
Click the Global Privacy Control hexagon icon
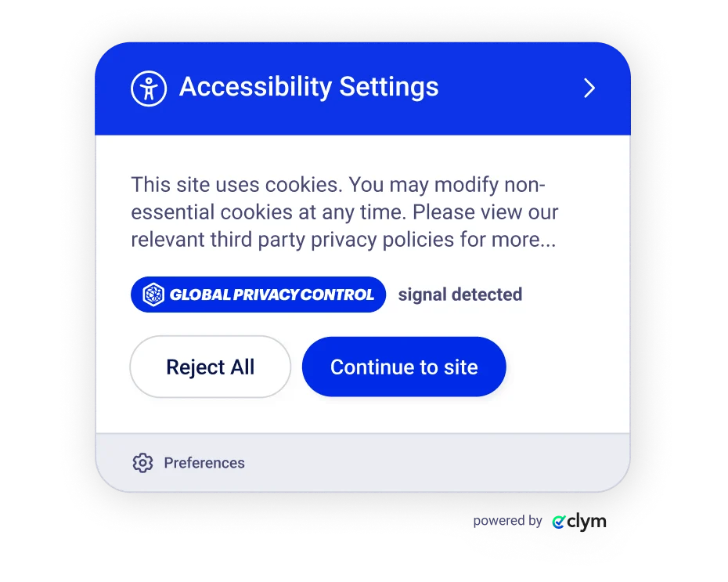pyautogui.click(x=152, y=294)
